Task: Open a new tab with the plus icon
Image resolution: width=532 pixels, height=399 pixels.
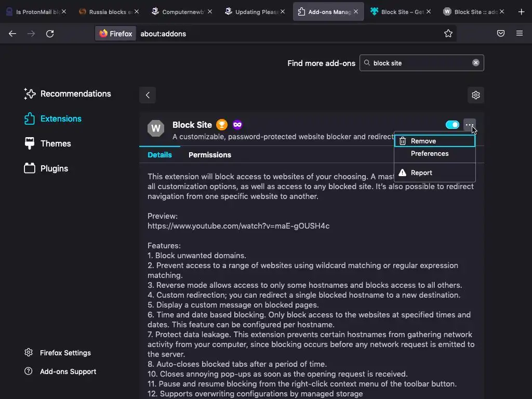Action: (x=522, y=12)
